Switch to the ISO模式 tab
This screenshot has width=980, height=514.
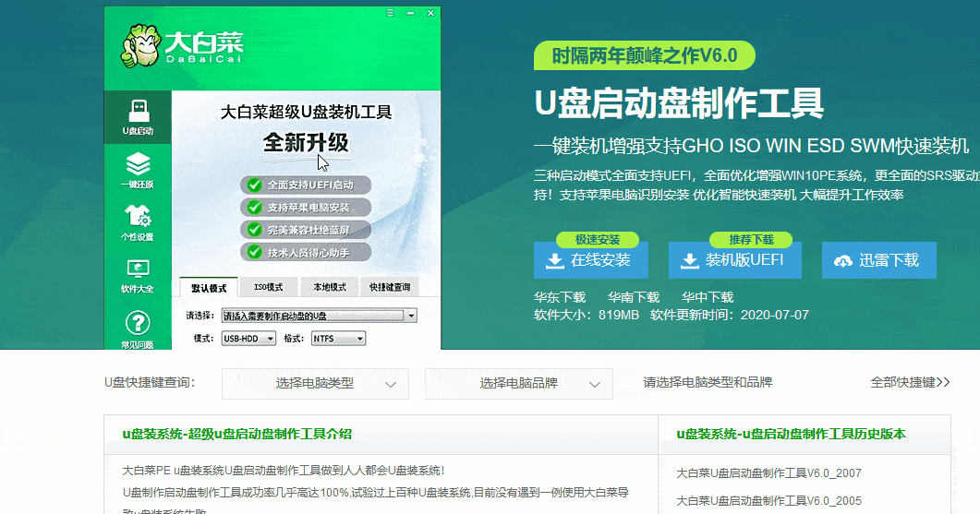coord(268,287)
